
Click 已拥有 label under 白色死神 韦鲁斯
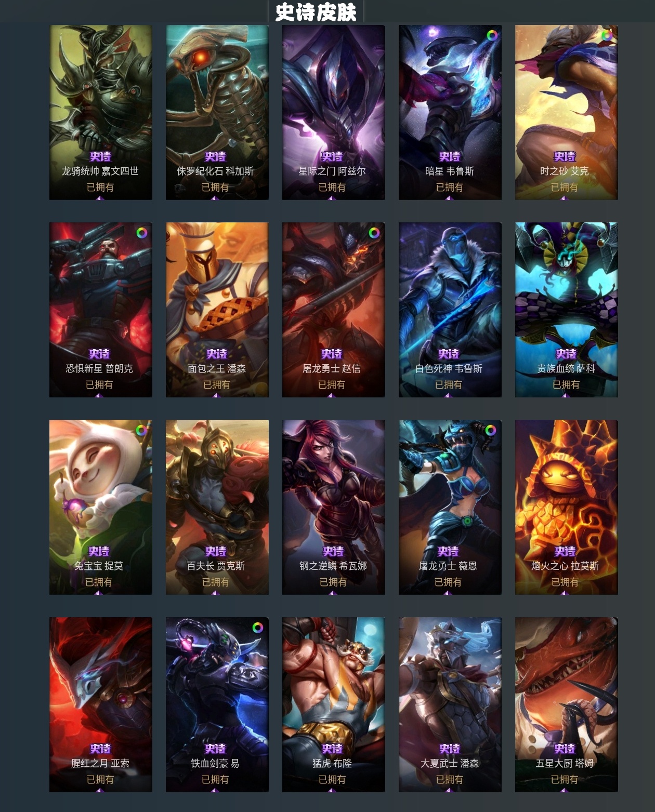coord(449,384)
